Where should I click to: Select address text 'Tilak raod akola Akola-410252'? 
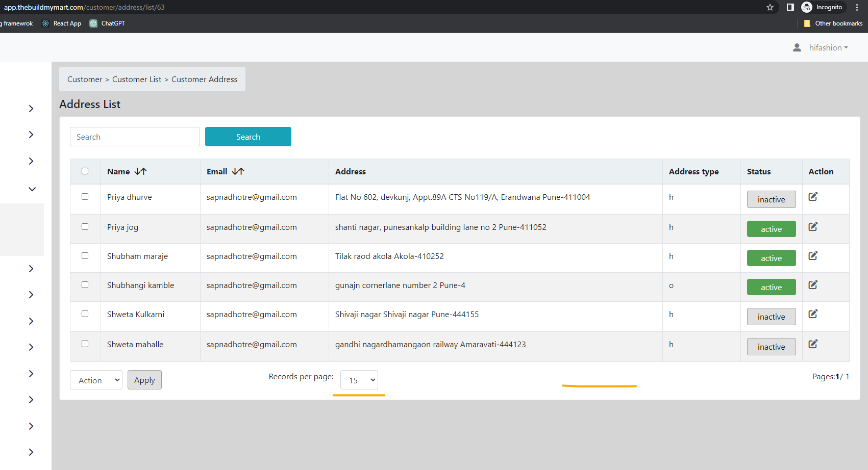coord(389,256)
